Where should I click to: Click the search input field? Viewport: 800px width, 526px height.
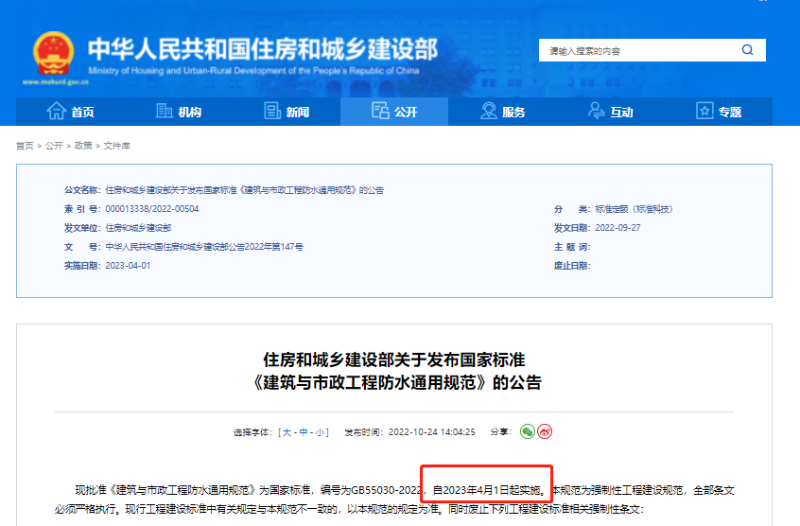pos(635,50)
